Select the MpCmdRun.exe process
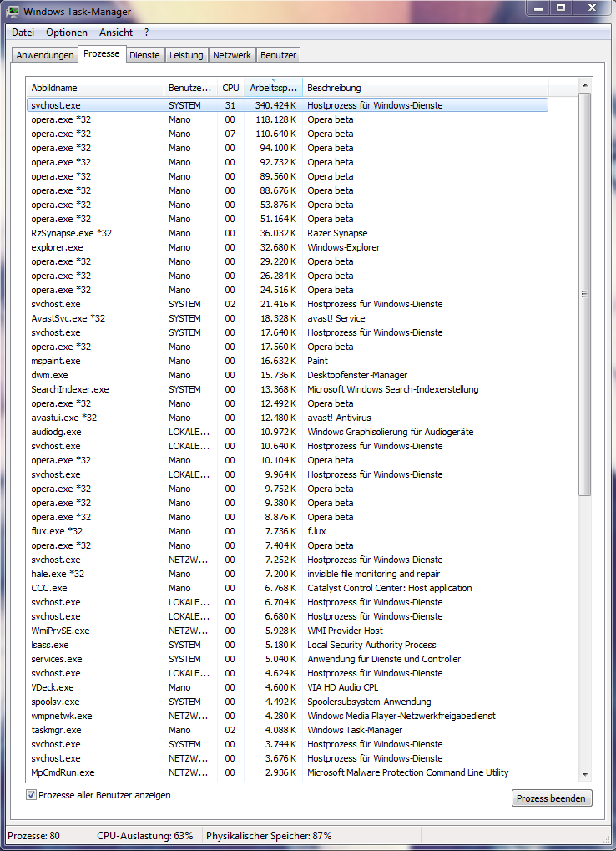This screenshot has width=616, height=851. pos(287,772)
